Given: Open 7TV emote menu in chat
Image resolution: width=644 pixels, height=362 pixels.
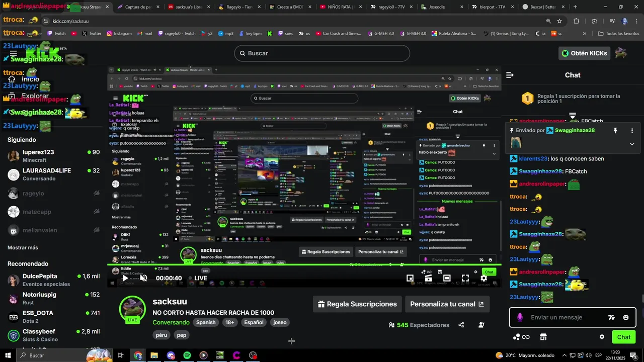Looking at the screenshot, I should 611,317.
